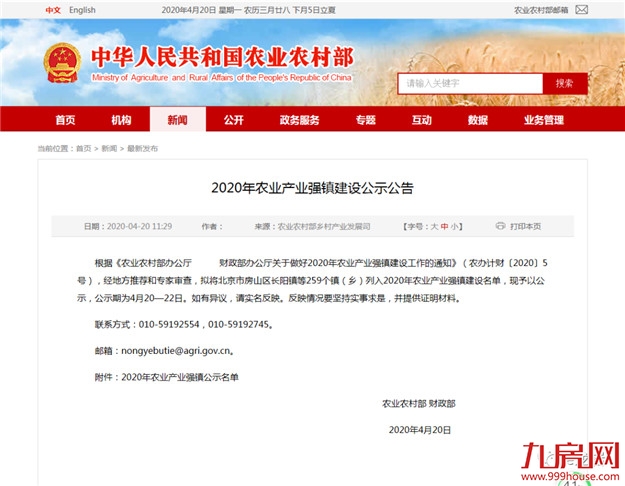Viewport: 625px width, 486px height.
Task: Open attachment 2020年农业产业强镇公示名单
Action: click(x=180, y=377)
